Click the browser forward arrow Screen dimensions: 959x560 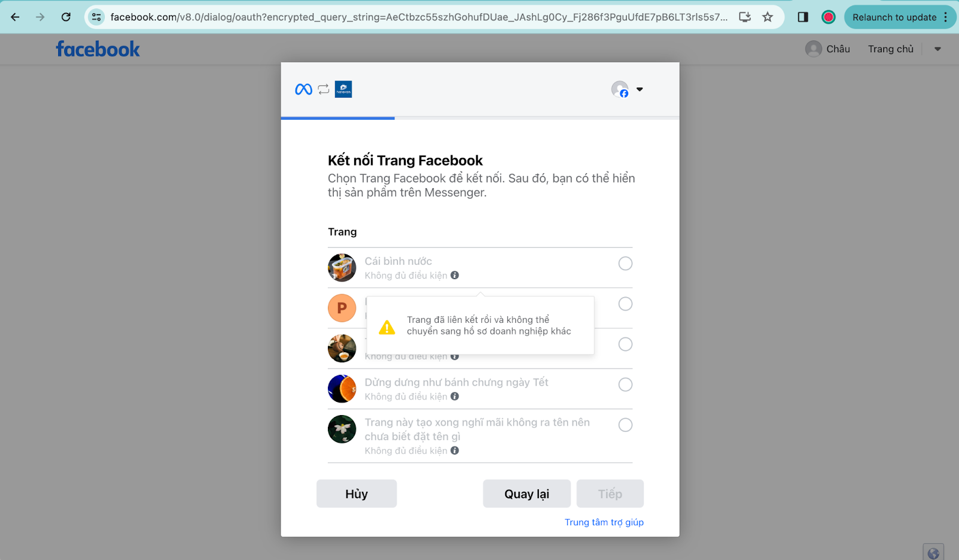click(40, 17)
